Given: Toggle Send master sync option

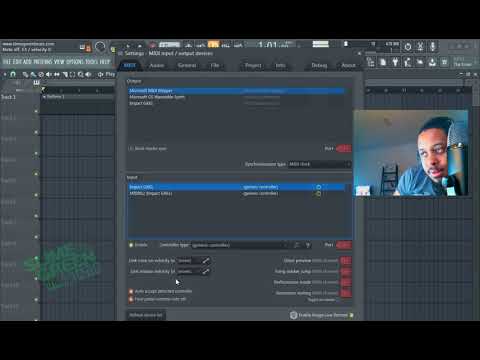Looking at the screenshot, I should point(148,148).
